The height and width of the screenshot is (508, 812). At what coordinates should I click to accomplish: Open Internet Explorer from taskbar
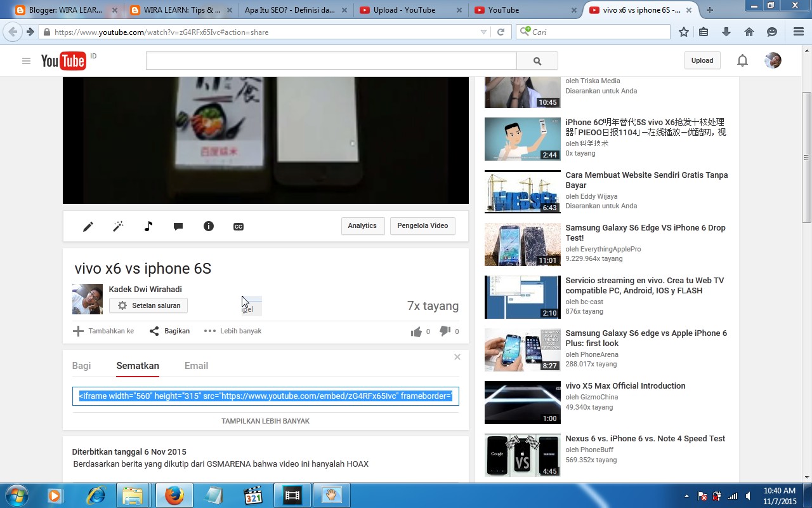click(x=95, y=495)
